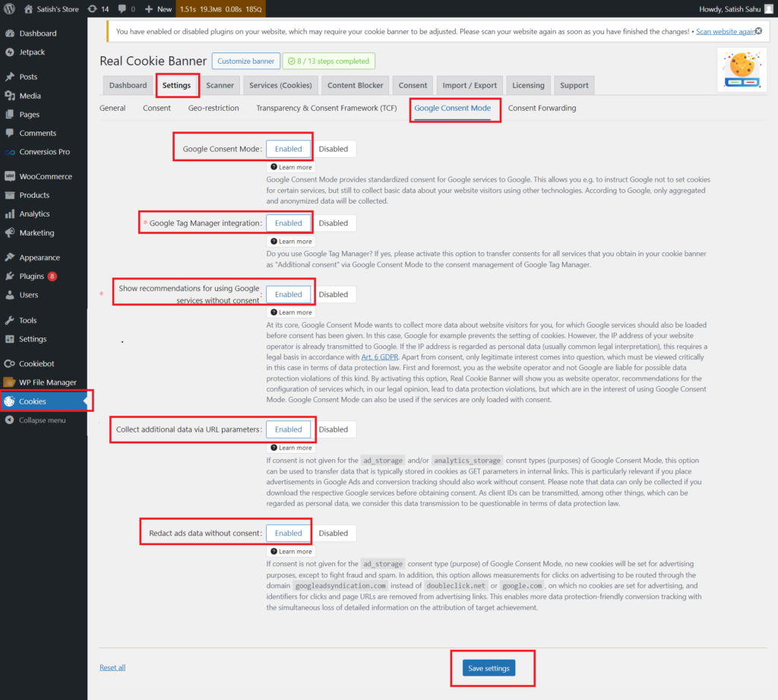This screenshot has height=700, width=778.
Task: Click the performance stats 1.51s admin bar item
Action: 220,9
